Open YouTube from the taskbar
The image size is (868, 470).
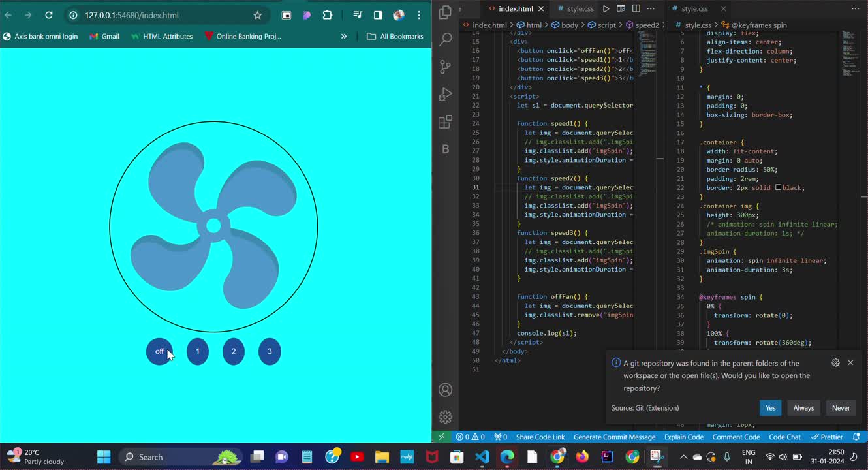click(x=357, y=457)
